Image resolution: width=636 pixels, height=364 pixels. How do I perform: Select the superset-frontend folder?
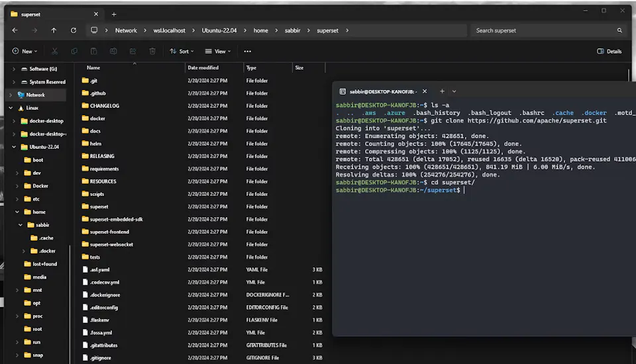(x=109, y=232)
